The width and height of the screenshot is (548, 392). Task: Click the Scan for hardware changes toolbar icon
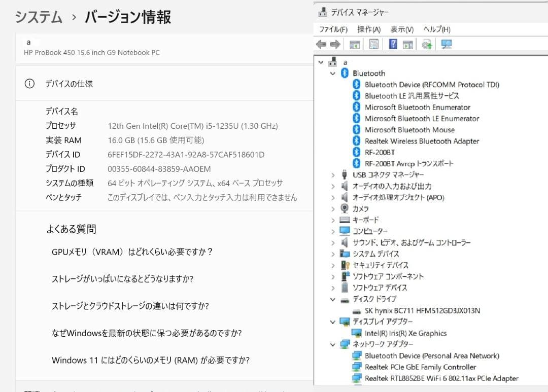(427, 44)
